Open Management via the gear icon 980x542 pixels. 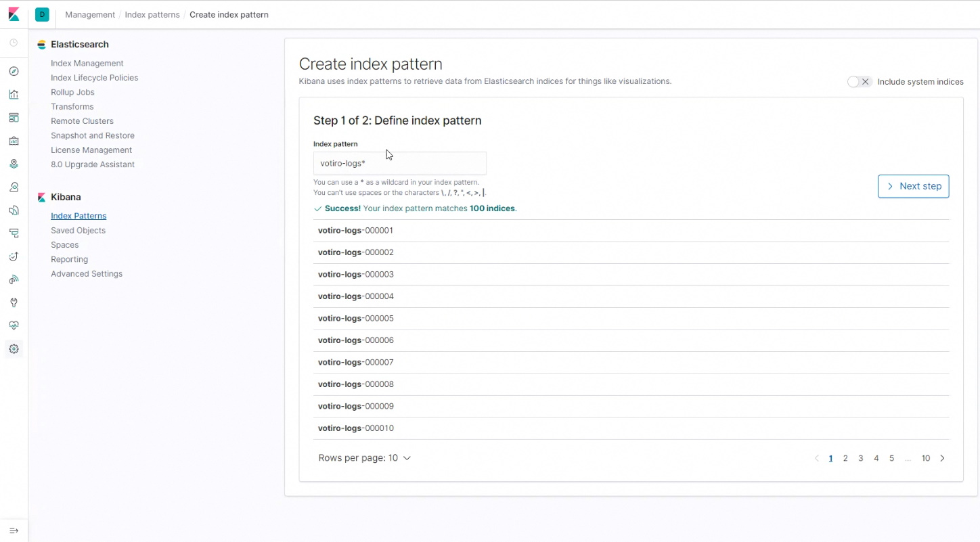click(x=14, y=349)
